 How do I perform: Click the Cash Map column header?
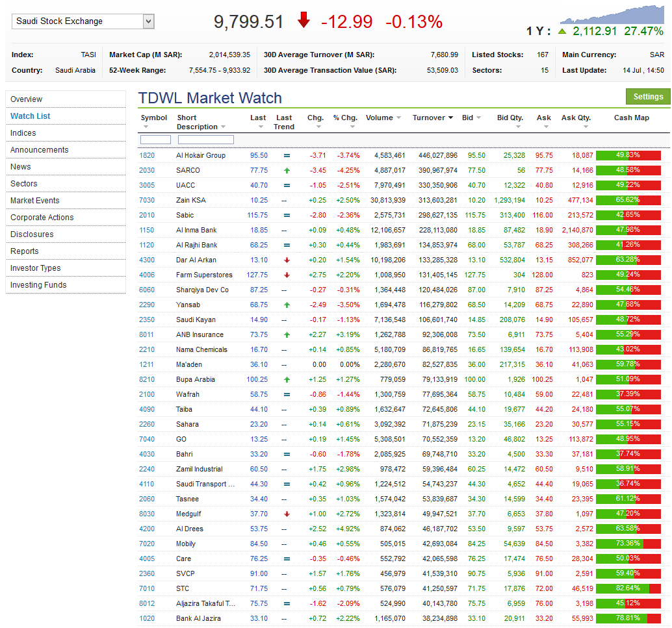pyautogui.click(x=631, y=118)
